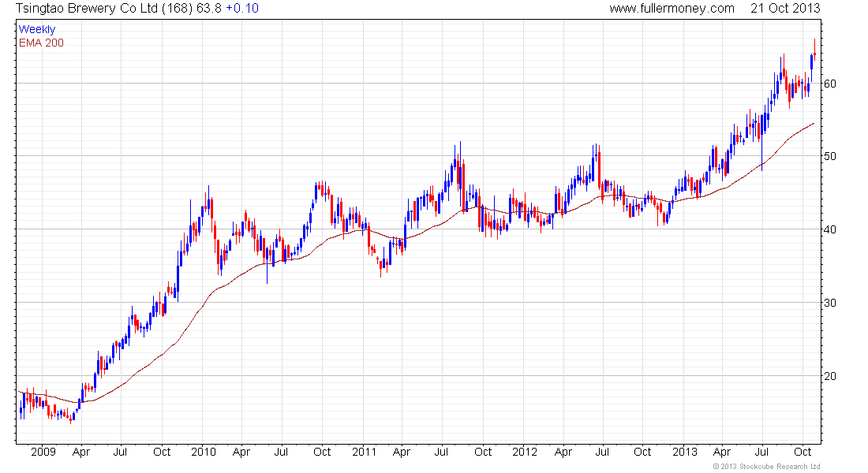Jump to the 2010 time axis marker

click(203, 453)
